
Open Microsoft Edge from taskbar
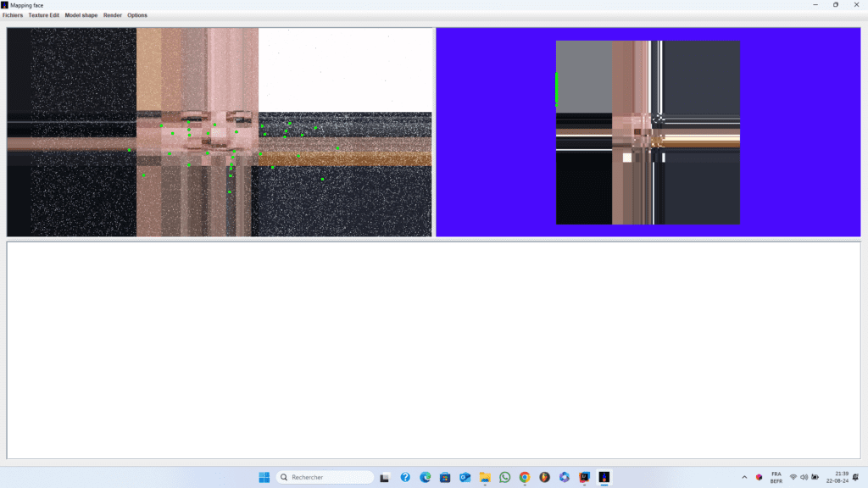point(426,477)
